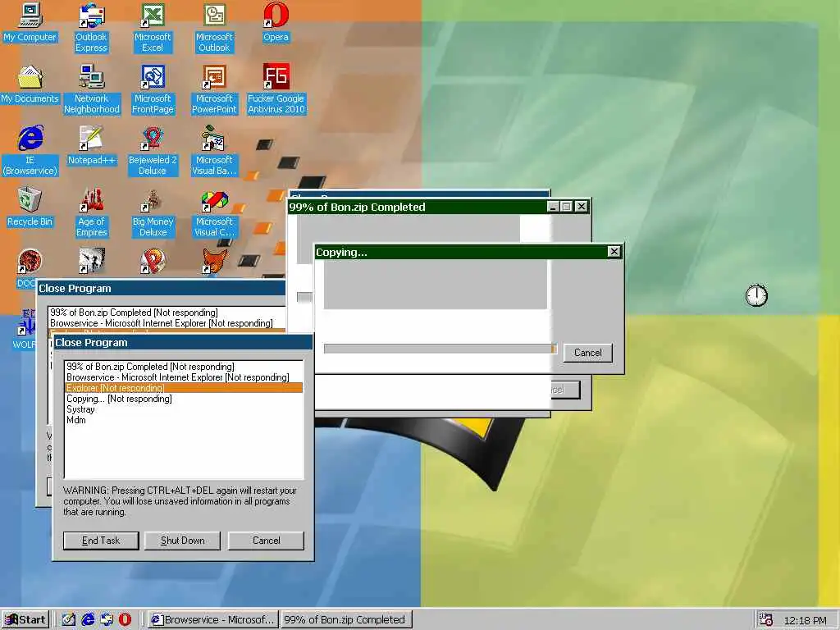Viewport: 840px width, 630px height.
Task: Activate 99% of Bon.zip Completed taskbar button
Action: 346,620
